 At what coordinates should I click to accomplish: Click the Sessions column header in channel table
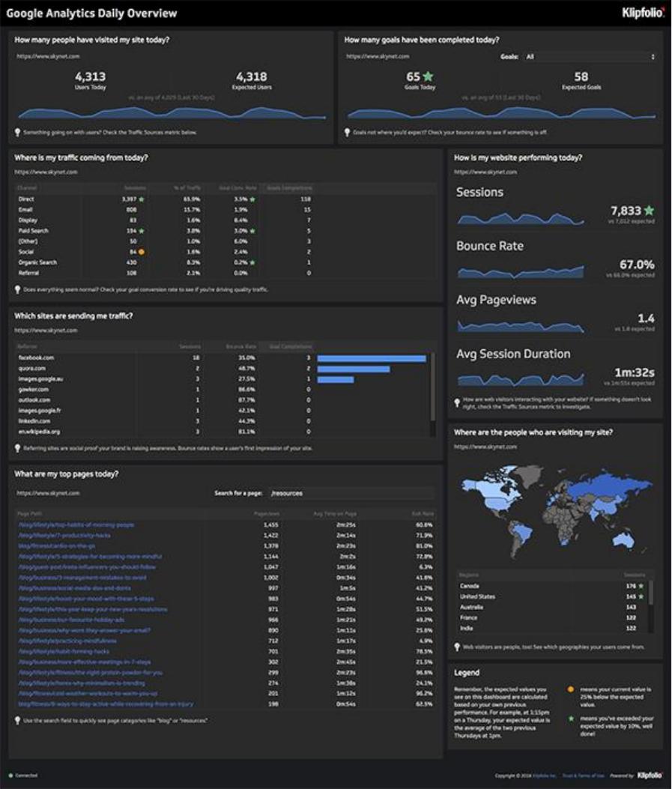pos(135,188)
